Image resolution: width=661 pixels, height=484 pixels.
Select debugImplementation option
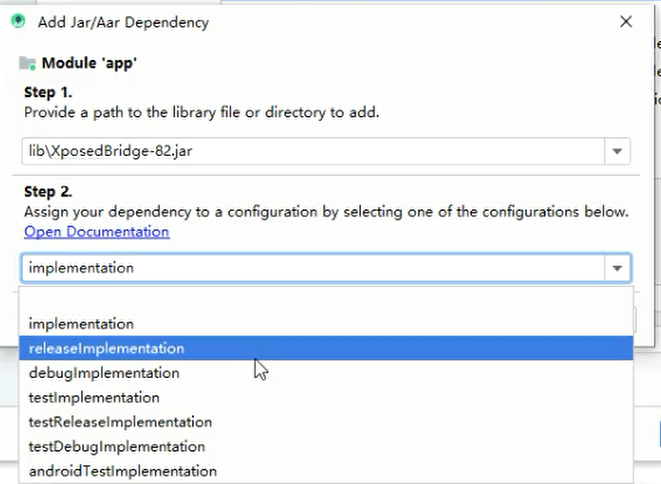click(326, 373)
